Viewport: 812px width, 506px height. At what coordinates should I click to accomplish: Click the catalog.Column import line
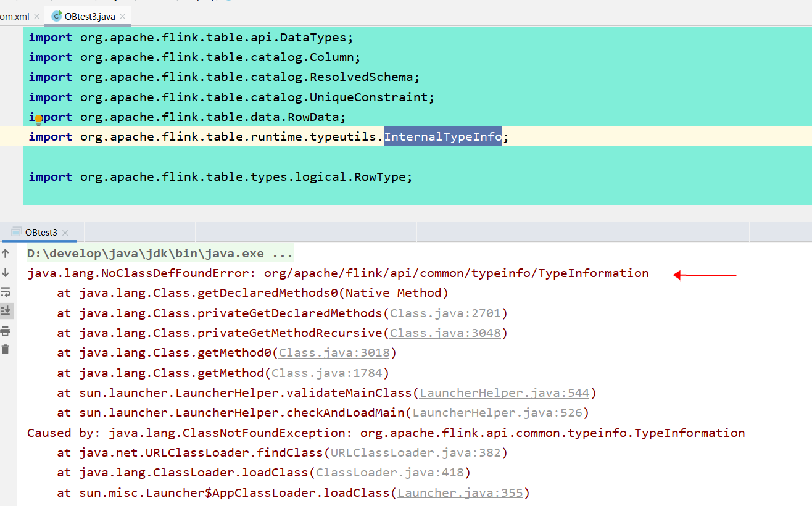coord(194,57)
